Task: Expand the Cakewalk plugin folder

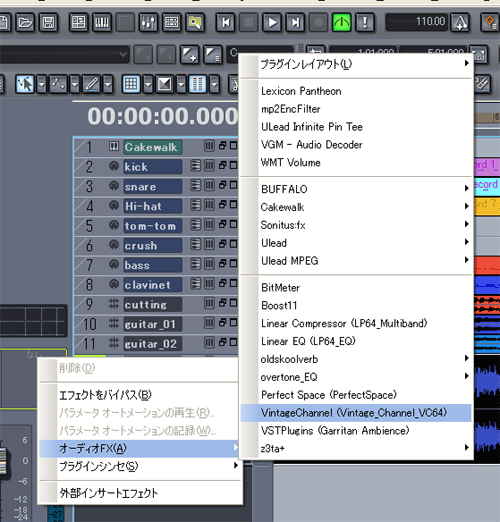Action: [x=356, y=207]
